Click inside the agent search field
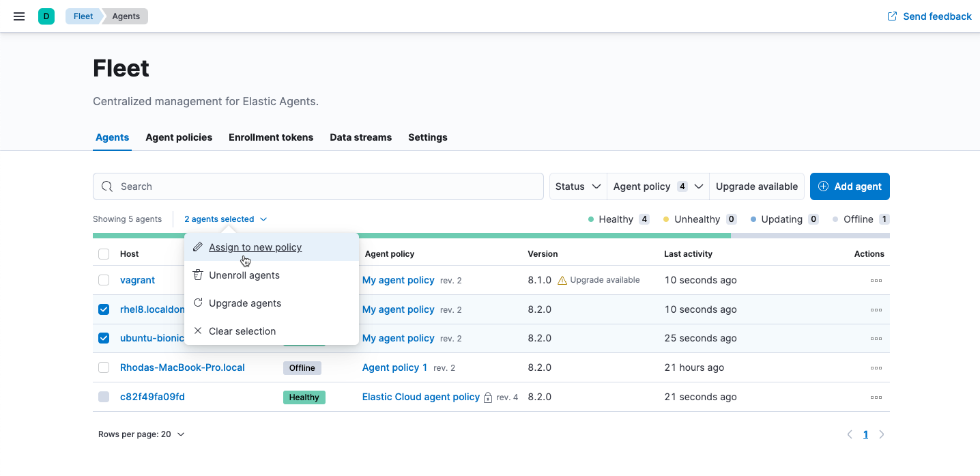This screenshot has height=476, width=980. point(318,186)
